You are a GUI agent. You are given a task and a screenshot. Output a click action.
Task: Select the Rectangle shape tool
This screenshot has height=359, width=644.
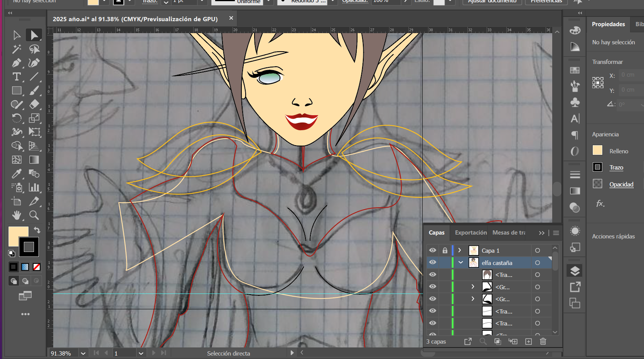tap(17, 91)
